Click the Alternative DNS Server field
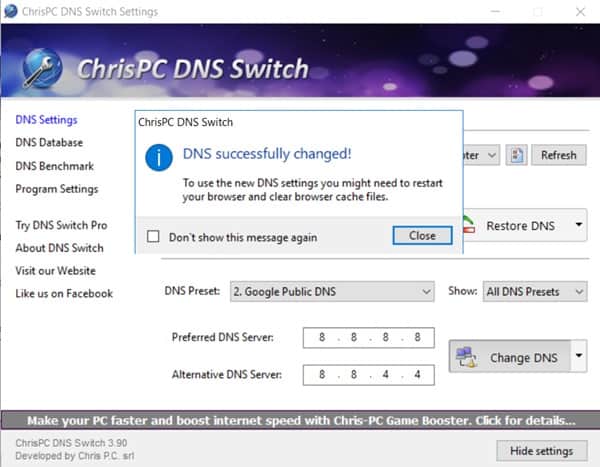600x467 pixels. [368, 375]
